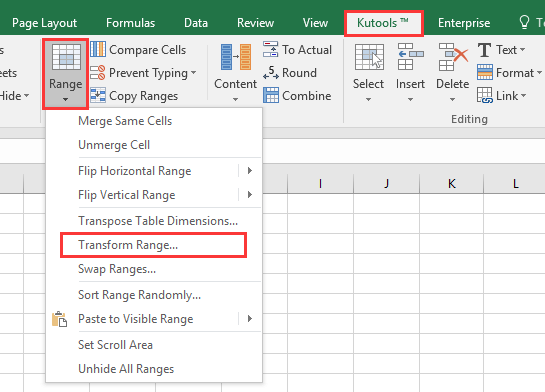Click the Round label
545x392 pixels.
(299, 73)
